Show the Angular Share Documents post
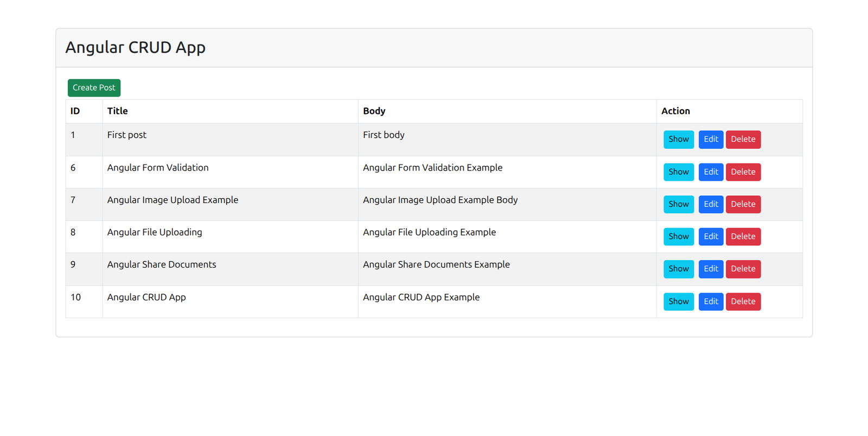Image resolution: width=868 pixels, height=436 pixels. [678, 269]
